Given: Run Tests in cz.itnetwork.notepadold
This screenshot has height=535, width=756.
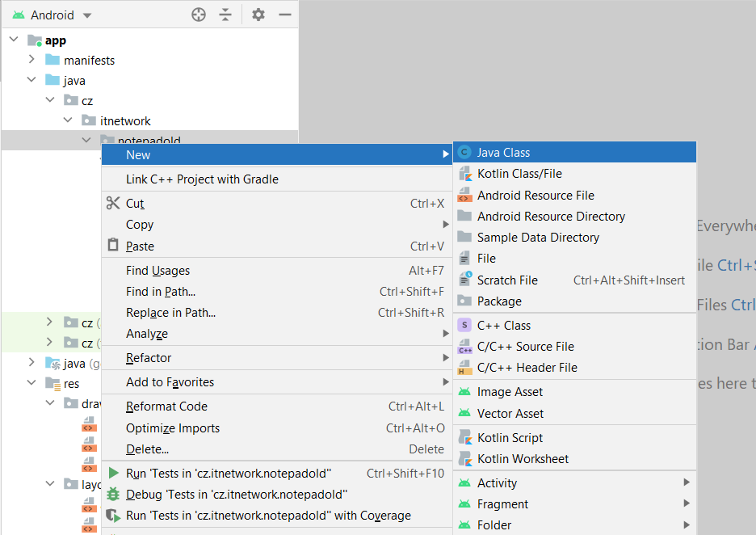Looking at the screenshot, I should click(x=228, y=474).
